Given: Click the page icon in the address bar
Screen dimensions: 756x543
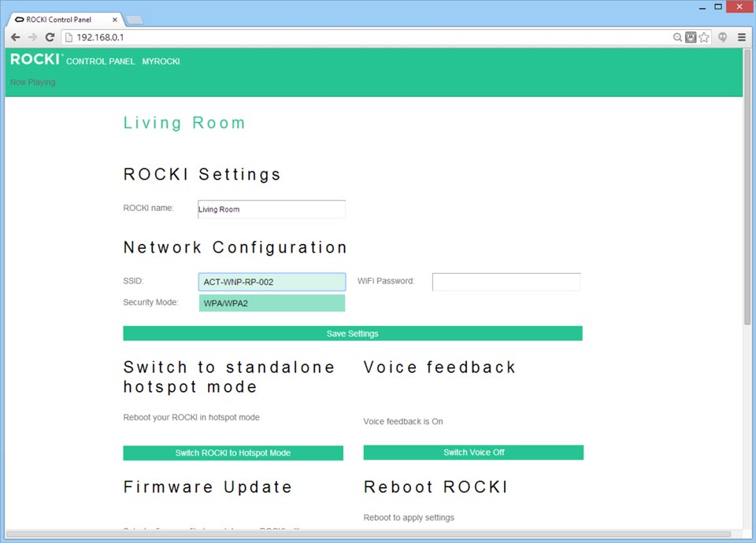Looking at the screenshot, I should point(69,37).
